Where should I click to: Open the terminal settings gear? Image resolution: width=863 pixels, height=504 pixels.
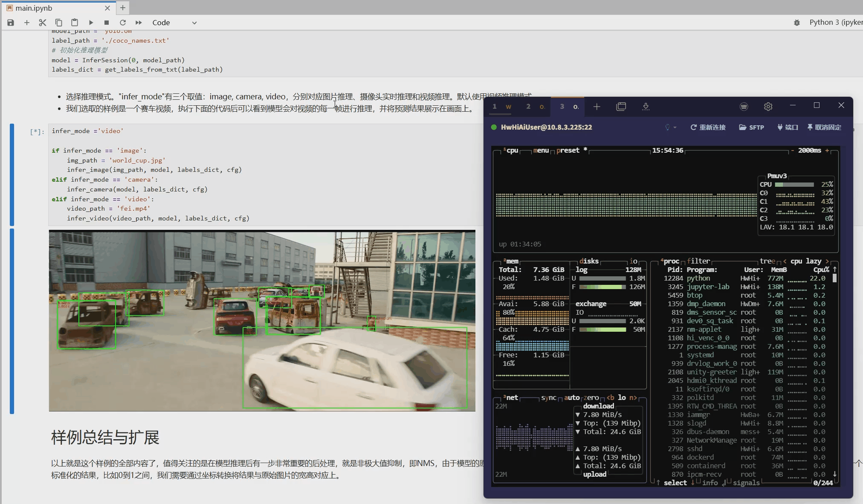(768, 107)
